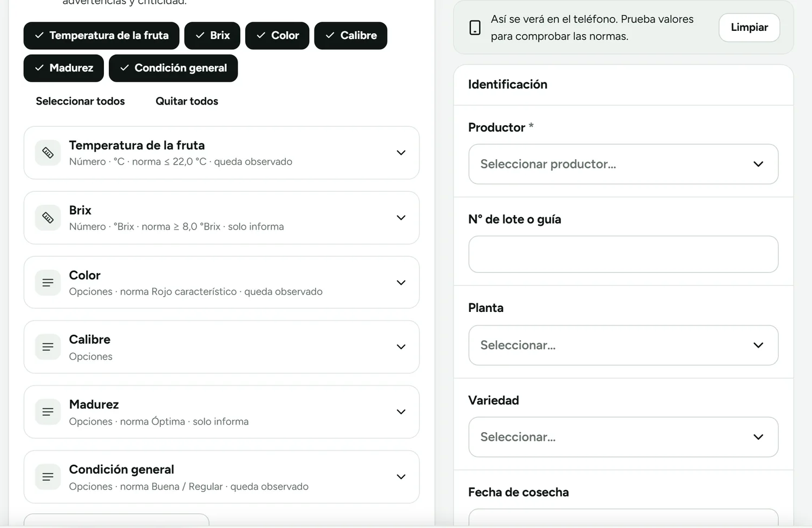Open the Seleccionar productor dropdown

[623, 164]
